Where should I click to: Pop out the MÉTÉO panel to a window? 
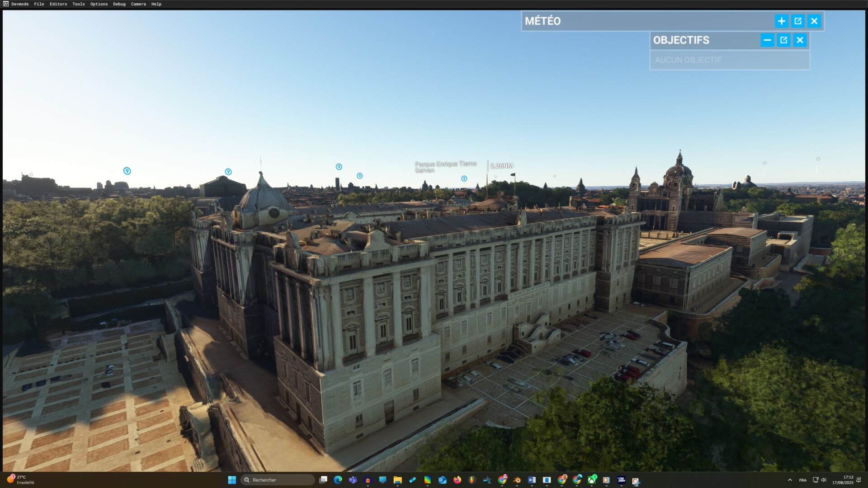point(798,21)
